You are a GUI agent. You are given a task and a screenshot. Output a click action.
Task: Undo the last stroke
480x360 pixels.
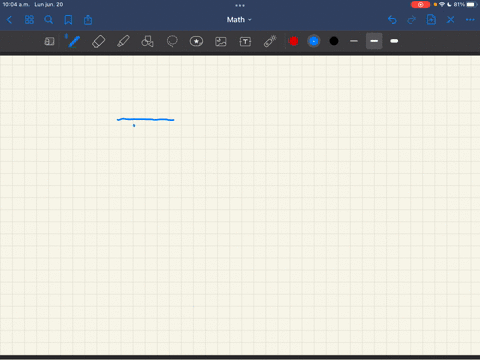click(392, 20)
